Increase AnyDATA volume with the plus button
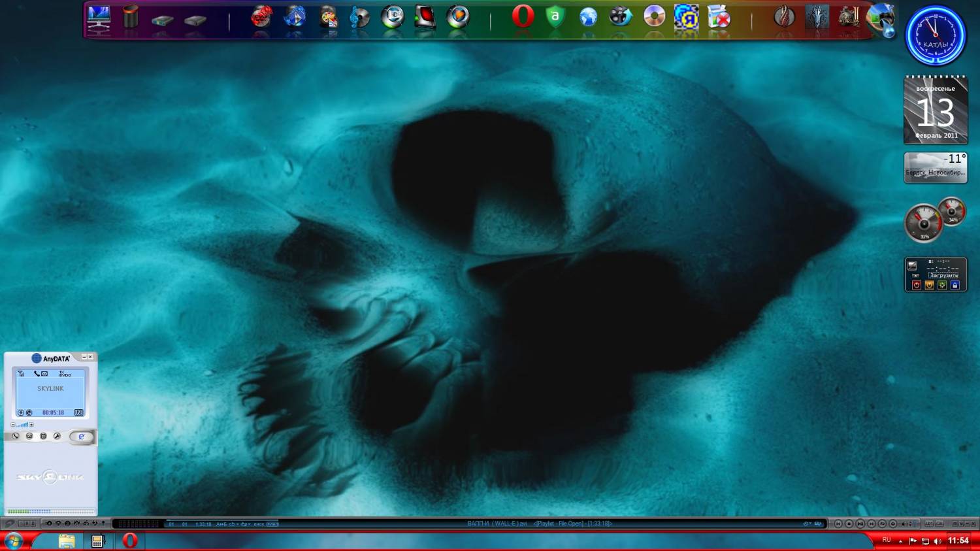 [31, 425]
